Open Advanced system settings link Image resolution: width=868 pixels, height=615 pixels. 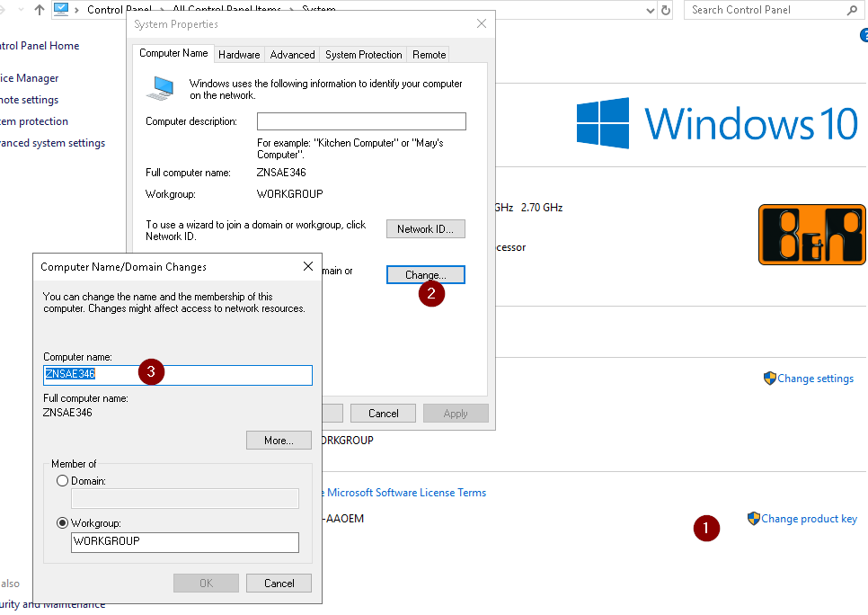52,143
